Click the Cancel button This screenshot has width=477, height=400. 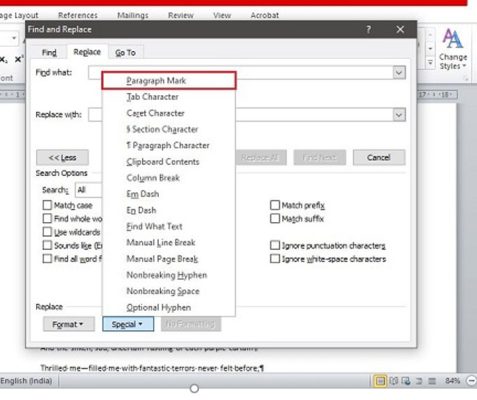[x=379, y=157]
